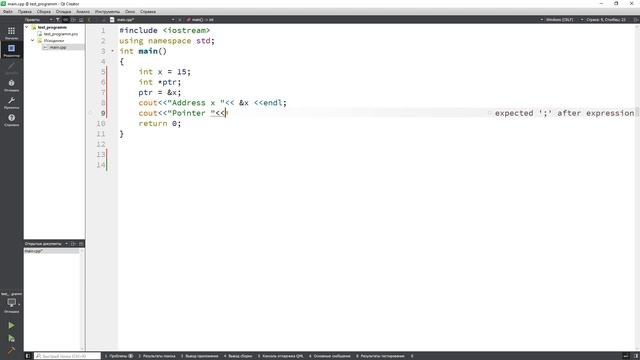Run the project with green play button
Image resolution: width=640 pixels, height=360 pixels.
11,325
